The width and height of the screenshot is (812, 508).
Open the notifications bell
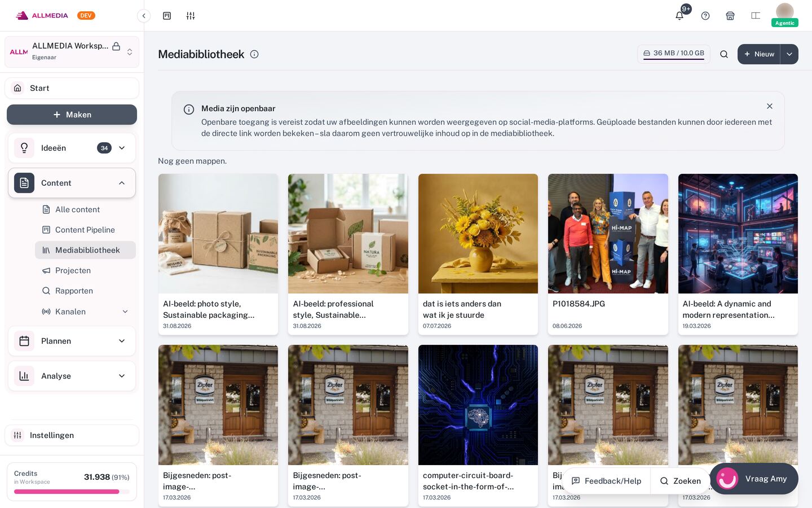click(679, 16)
